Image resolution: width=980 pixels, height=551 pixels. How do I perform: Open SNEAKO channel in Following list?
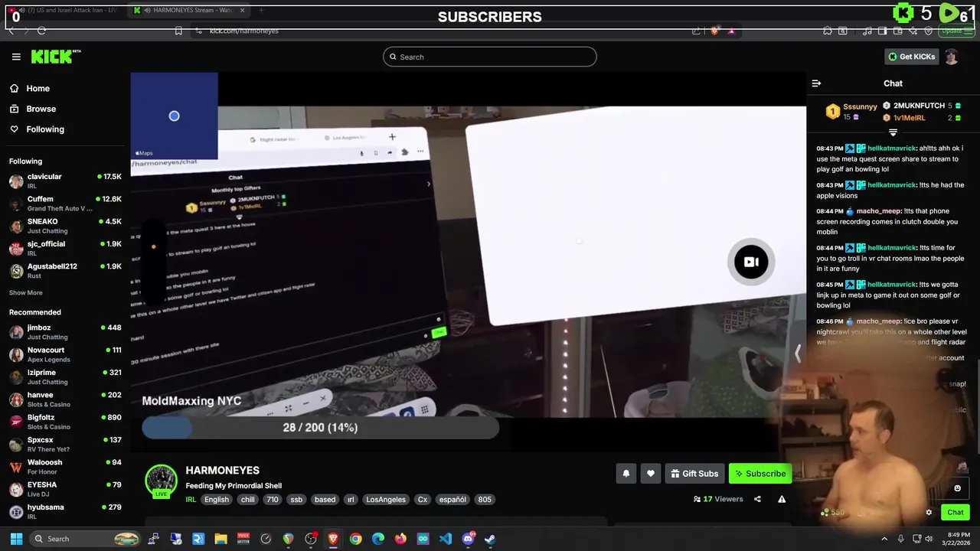click(x=65, y=226)
